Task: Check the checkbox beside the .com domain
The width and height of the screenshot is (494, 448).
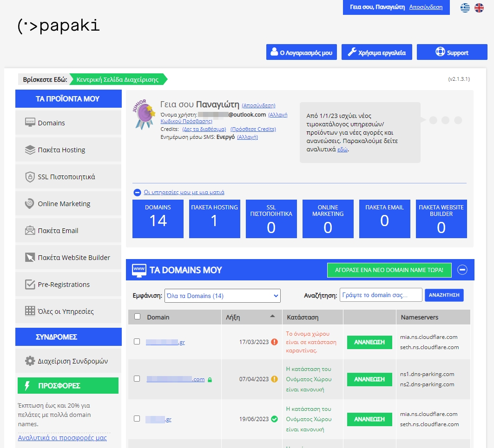Action: click(x=137, y=379)
